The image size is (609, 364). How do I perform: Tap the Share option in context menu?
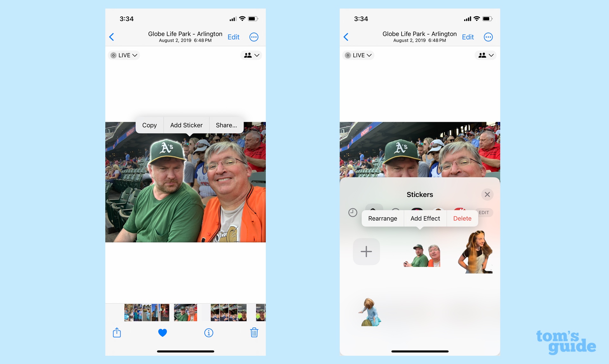(226, 125)
